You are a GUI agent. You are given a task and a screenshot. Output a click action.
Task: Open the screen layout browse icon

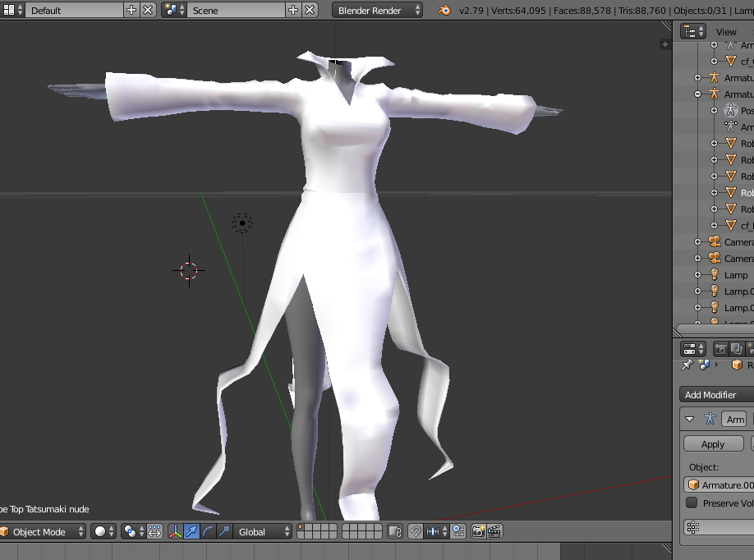pos(12,10)
